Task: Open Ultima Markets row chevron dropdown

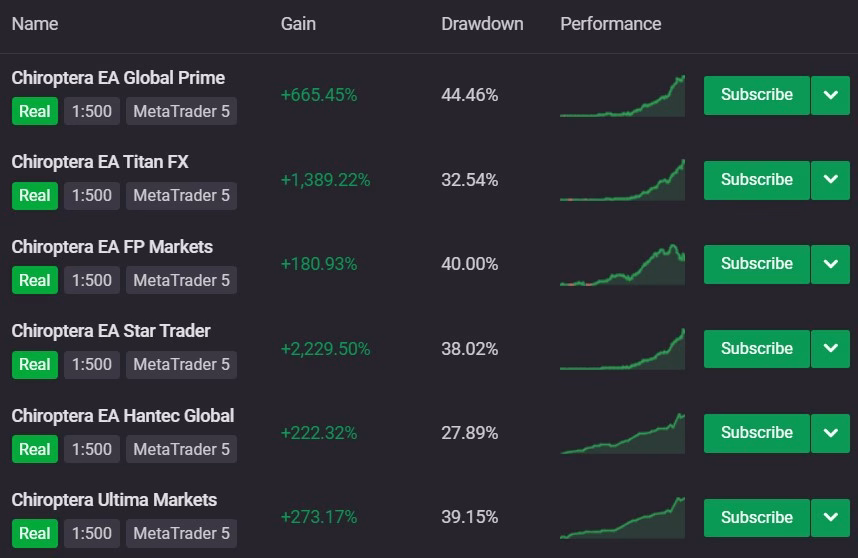Action: coord(830,518)
